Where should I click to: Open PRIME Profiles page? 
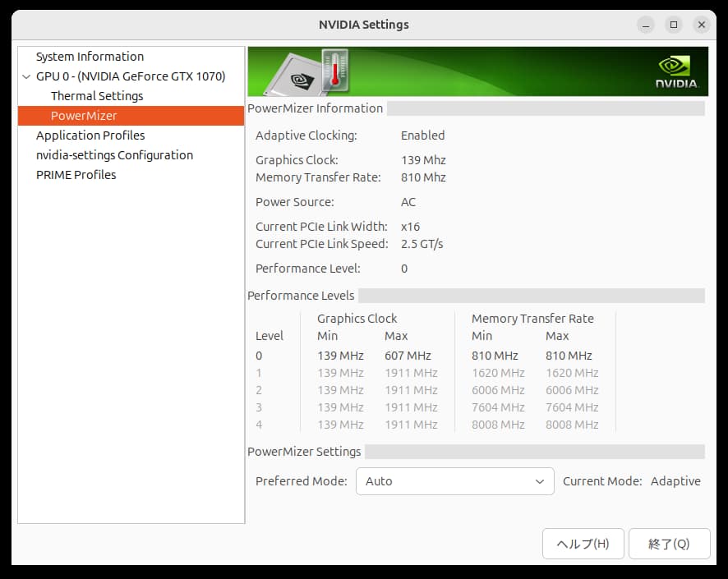pos(76,175)
